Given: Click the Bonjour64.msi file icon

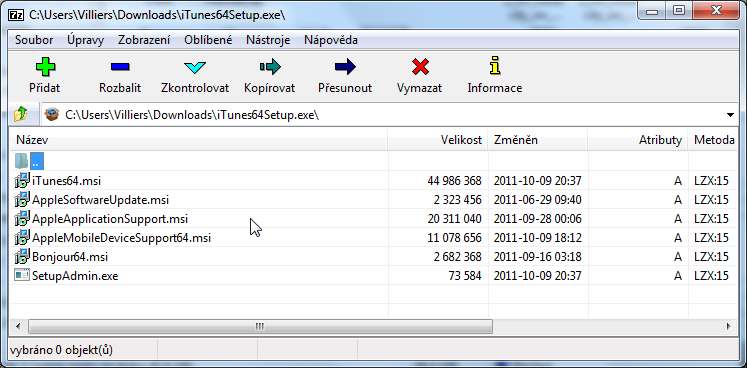Looking at the screenshot, I should (22, 256).
